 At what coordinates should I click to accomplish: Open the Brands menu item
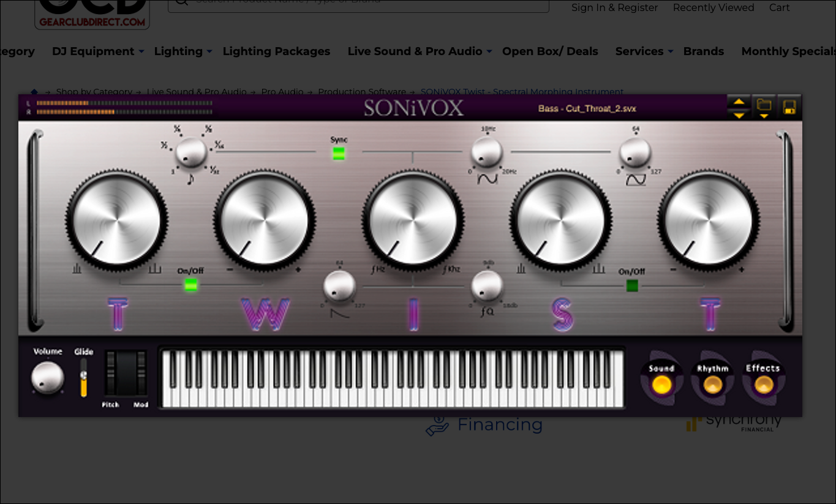point(704,51)
